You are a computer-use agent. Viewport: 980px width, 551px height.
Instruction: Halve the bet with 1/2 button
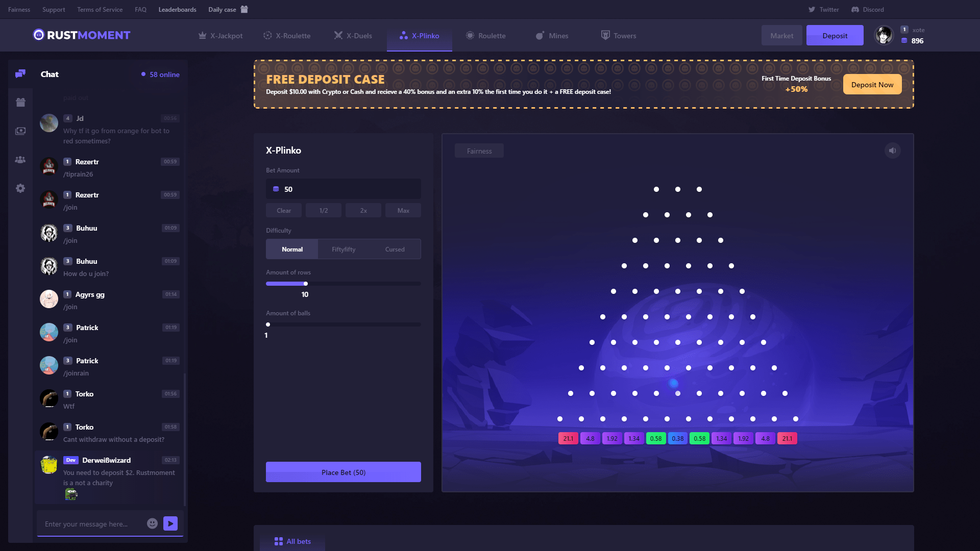324,210
